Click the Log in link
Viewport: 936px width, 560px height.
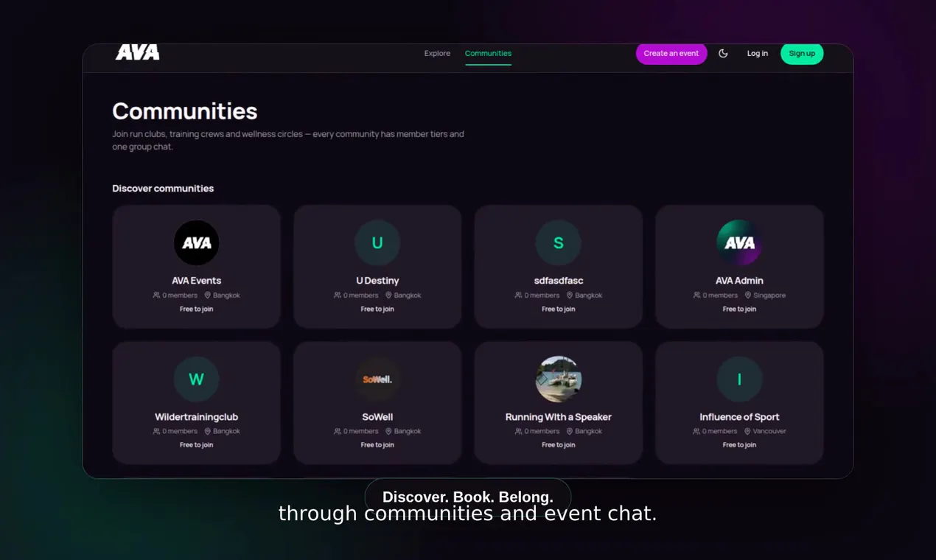coord(758,53)
